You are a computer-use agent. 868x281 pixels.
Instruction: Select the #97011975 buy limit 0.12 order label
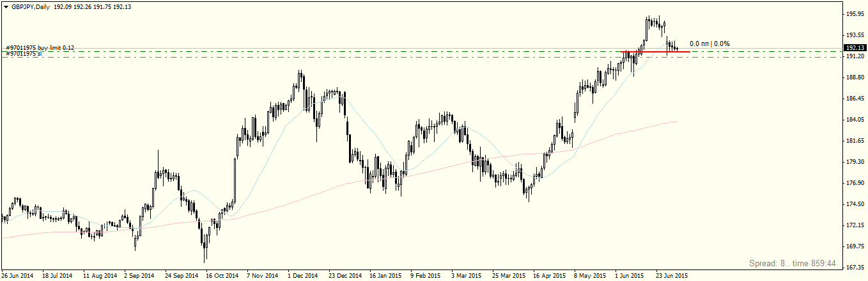[40, 48]
